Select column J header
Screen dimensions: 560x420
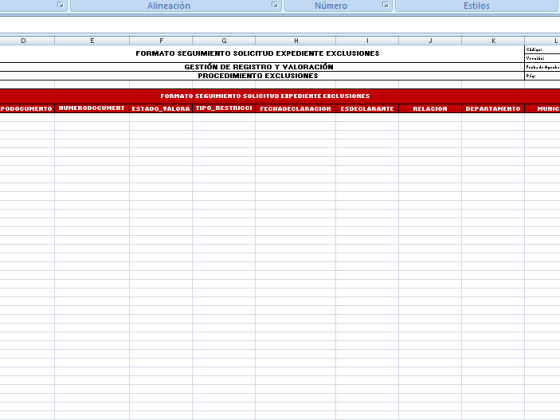click(430, 41)
